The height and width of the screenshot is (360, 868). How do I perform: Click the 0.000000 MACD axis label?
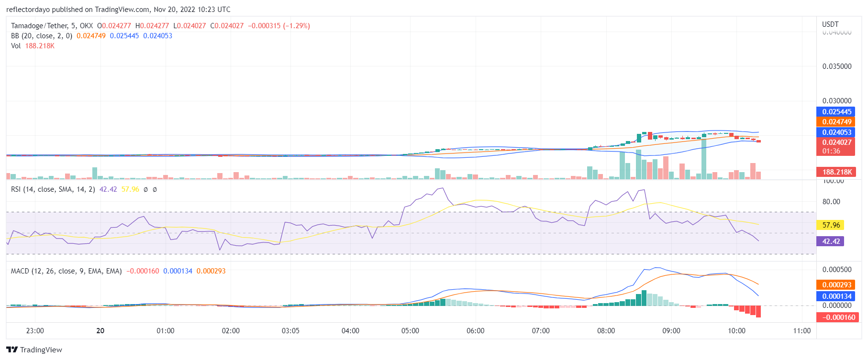[837, 305]
